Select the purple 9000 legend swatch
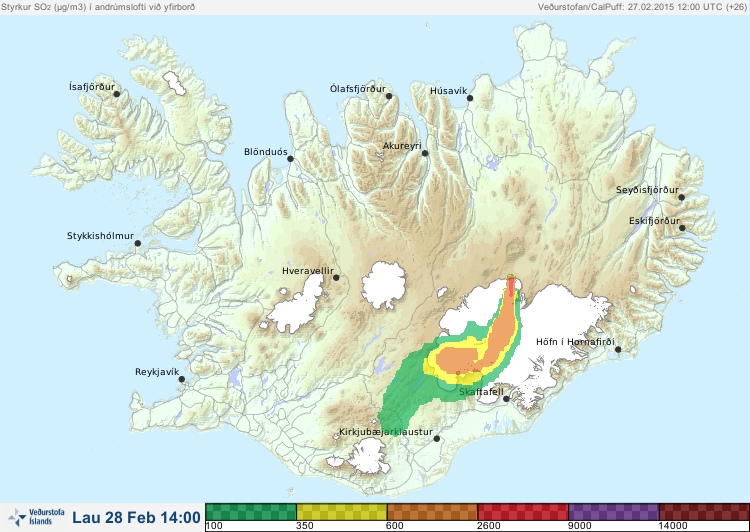 tap(613, 512)
